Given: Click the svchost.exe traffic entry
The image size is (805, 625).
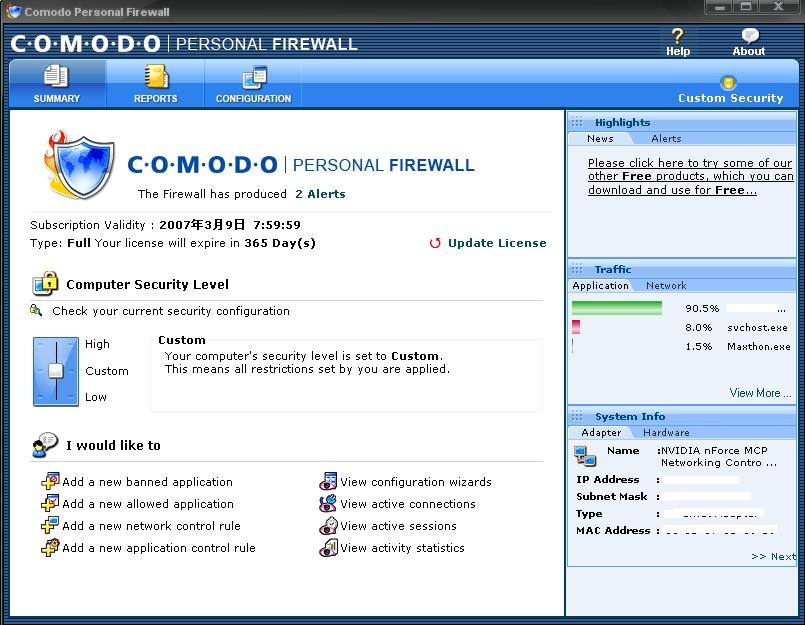Looking at the screenshot, I should (757, 328).
